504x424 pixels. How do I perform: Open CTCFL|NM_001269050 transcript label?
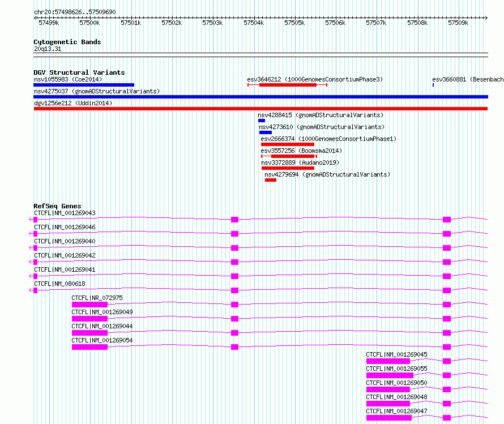[x=396, y=383]
